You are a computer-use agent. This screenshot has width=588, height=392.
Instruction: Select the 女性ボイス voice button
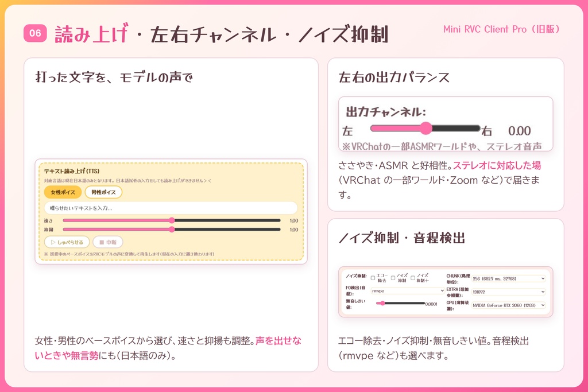[63, 192]
